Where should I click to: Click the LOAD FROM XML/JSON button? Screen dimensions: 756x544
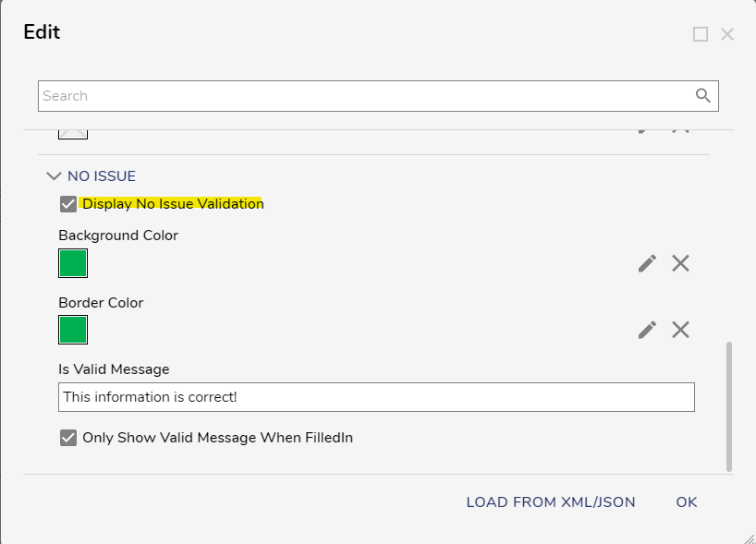pos(551,502)
